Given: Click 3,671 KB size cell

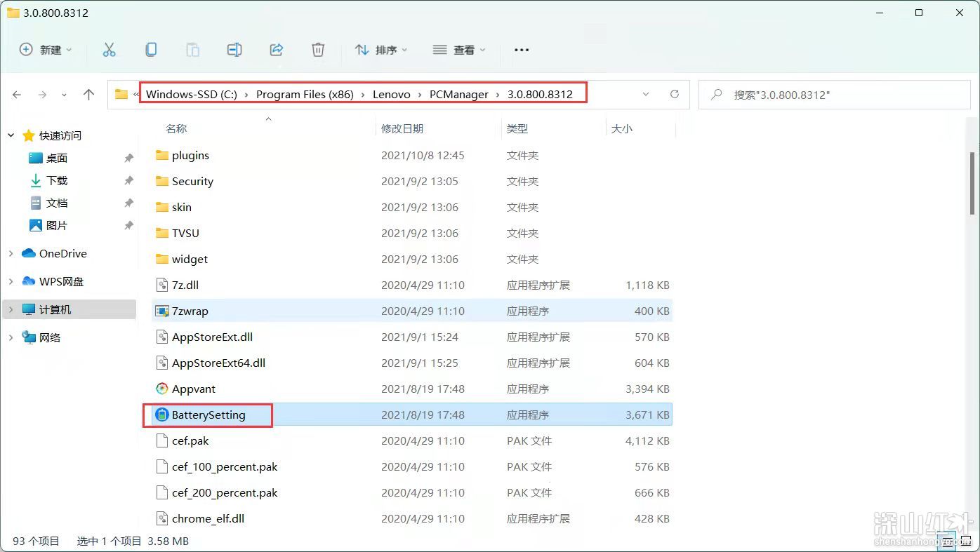Looking at the screenshot, I should tap(647, 415).
